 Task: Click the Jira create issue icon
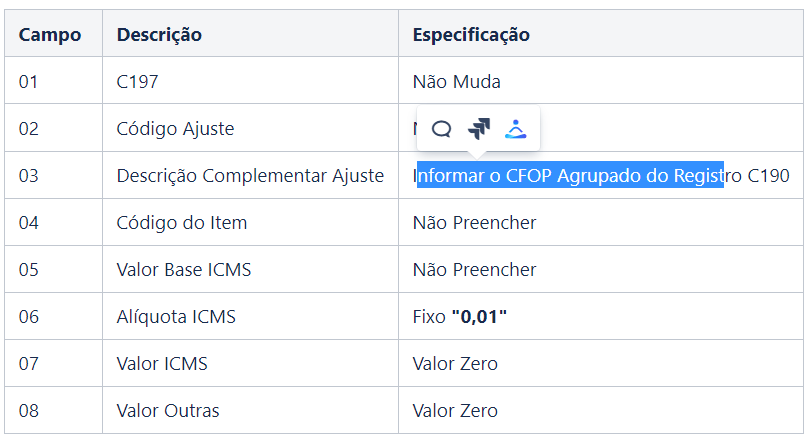coord(479,129)
